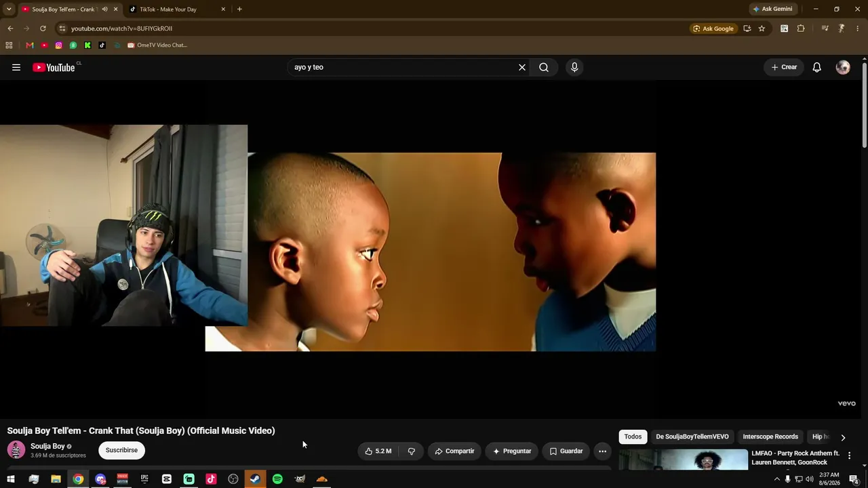Image resolution: width=868 pixels, height=488 pixels.
Task: Expand the tab search dropdown
Action: point(9,9)
